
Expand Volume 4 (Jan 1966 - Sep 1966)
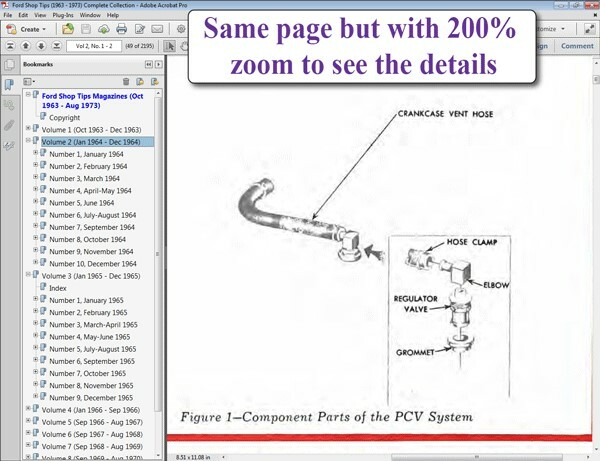pyautogui.click(x=28, y=409)
